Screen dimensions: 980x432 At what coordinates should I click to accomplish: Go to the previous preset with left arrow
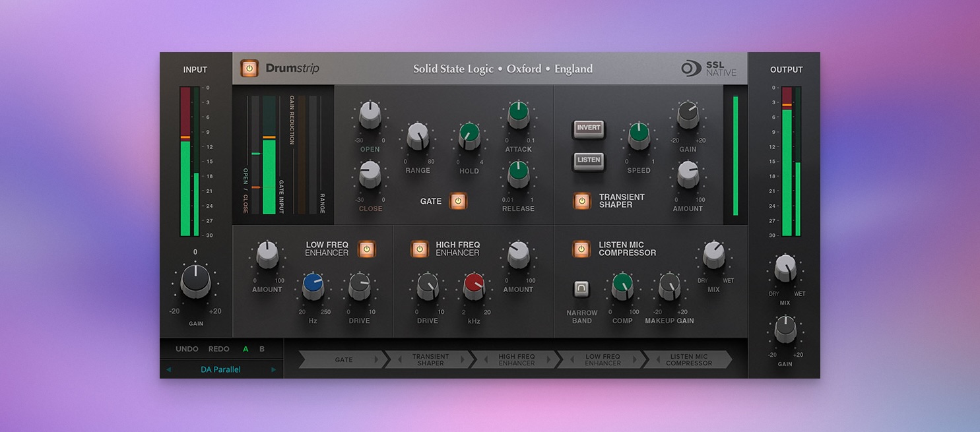click(168, 369)
